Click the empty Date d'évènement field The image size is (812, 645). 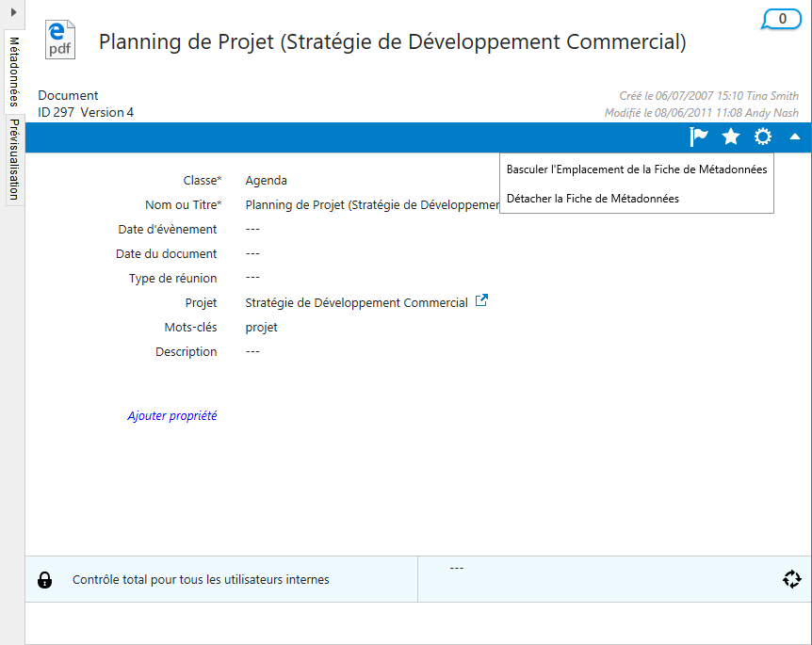(252, 230)
